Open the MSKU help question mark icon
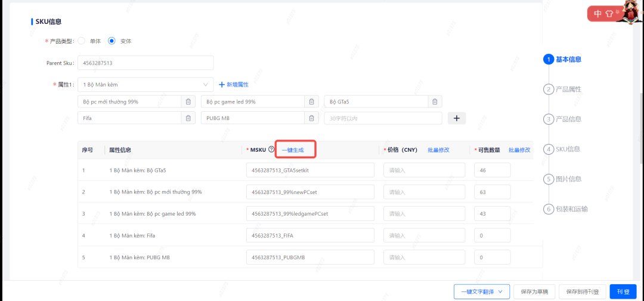The width and height of the screenshot is (644, 301). point(271,150)
